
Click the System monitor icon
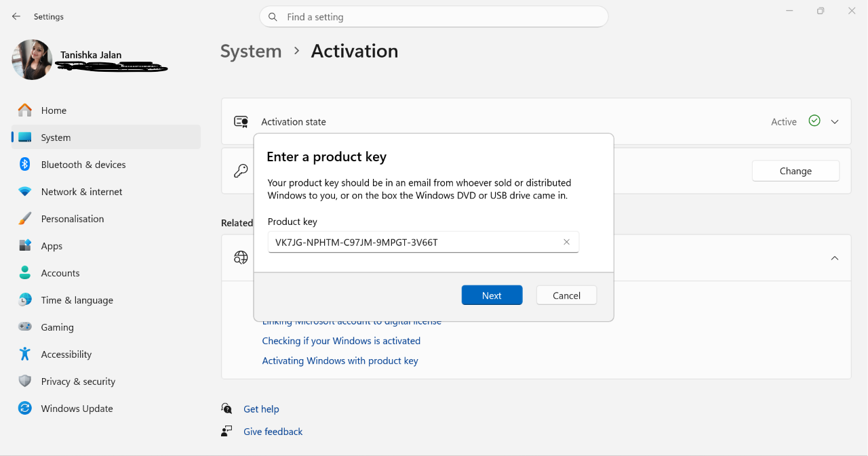pos(25,138)
